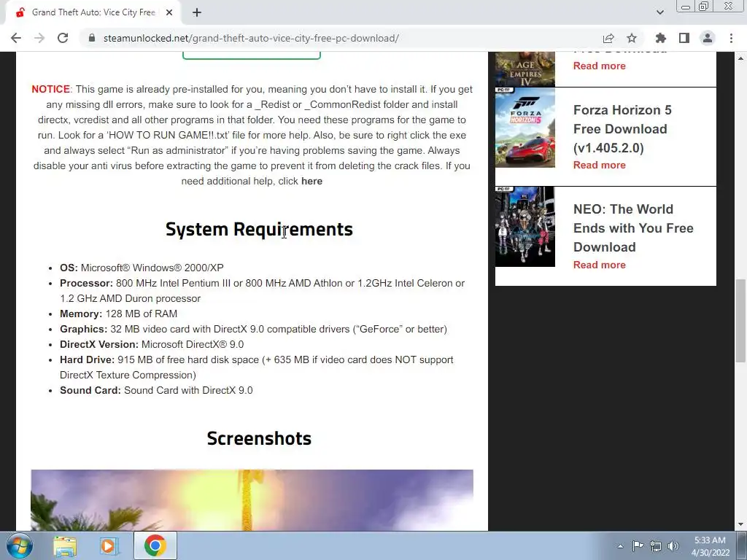Click the 'OS:' requirement line
The width and height of the screenshot is (747, 560).
[142, 268]
